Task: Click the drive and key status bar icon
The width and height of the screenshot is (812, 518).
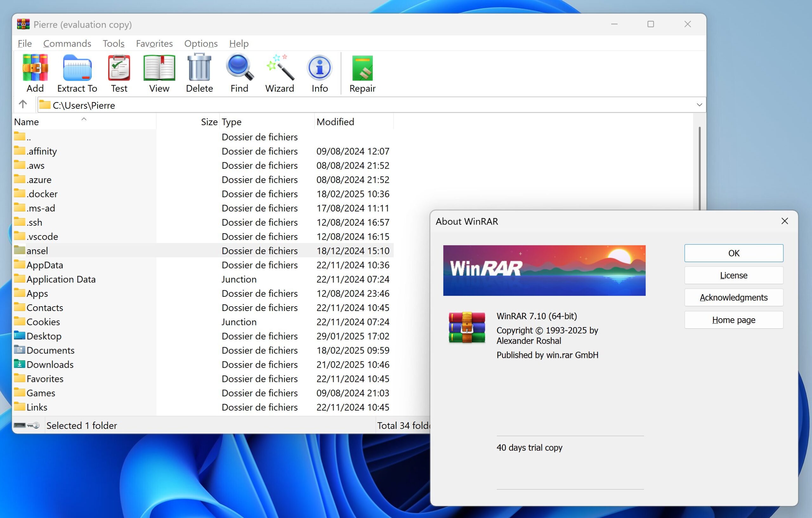Action: pos(27,425)
